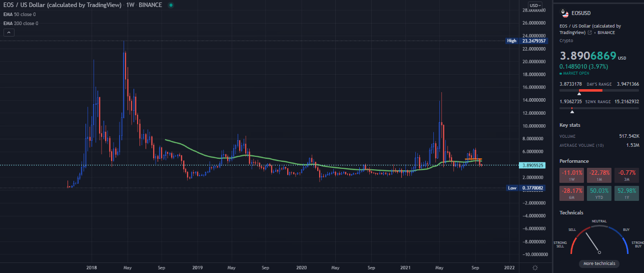Click the 1W performance tile showing -11.01%

click(x=572, y=175)
